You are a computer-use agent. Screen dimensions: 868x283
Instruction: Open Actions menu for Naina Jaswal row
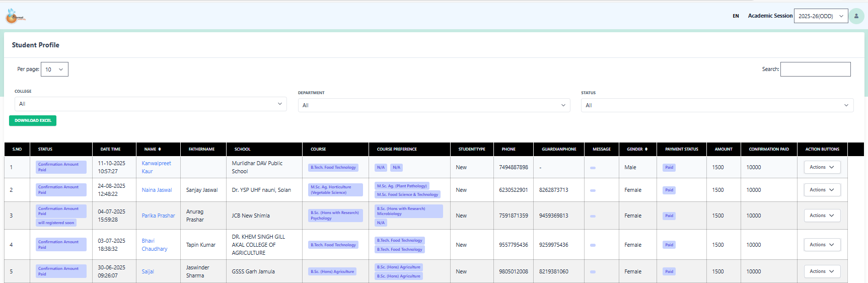tap(822, 190)
